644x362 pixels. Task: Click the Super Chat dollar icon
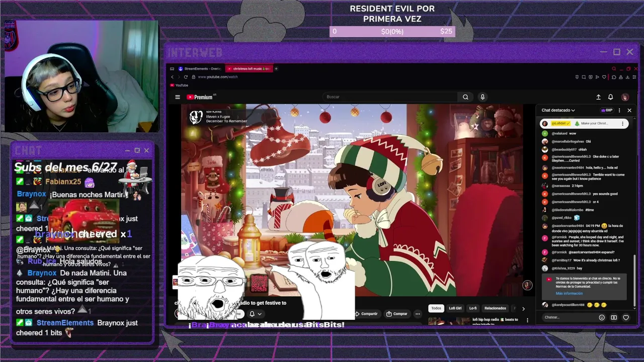pyautogui.click(x=614, y=317)
